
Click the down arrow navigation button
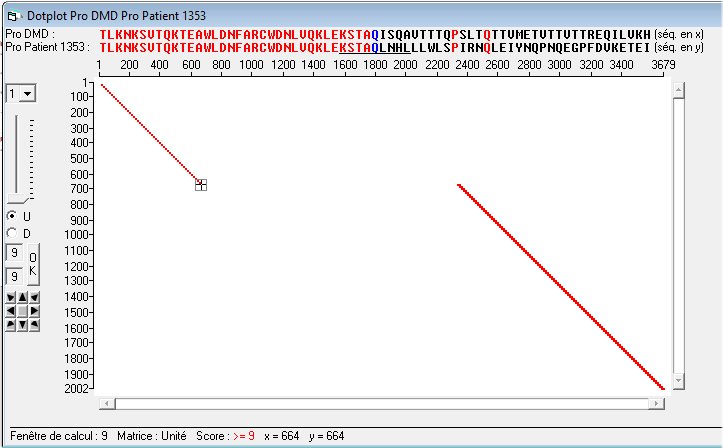pyautogui.click(x=22, y=323)
